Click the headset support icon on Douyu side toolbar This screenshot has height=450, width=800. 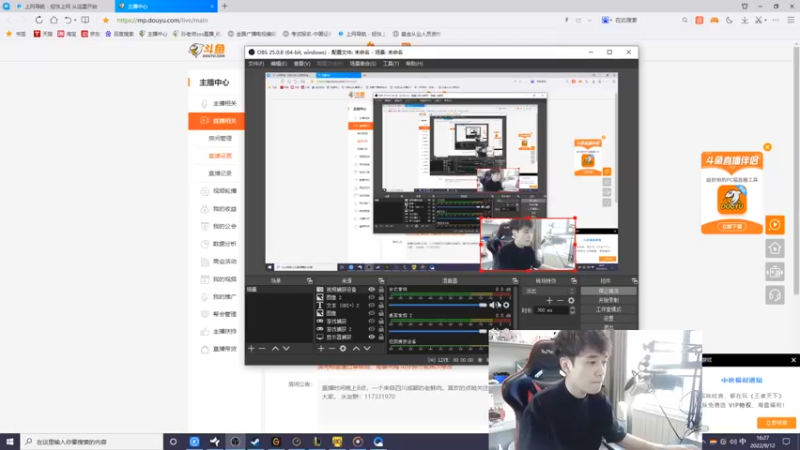(774, 295)
